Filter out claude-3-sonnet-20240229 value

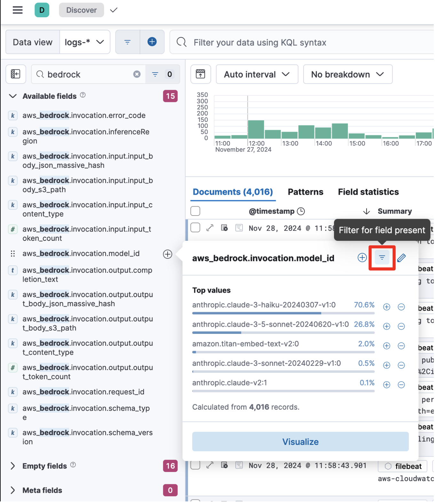401,366
